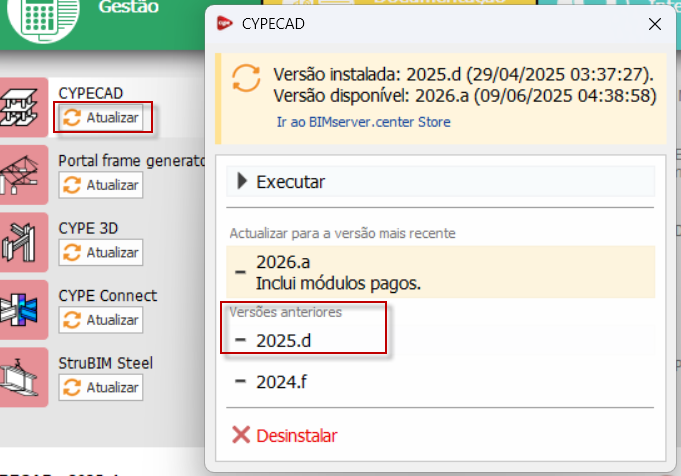681x476 pixels.
Task: Click the orange update arrows icon in banner
Action: (x=246, y=78)
